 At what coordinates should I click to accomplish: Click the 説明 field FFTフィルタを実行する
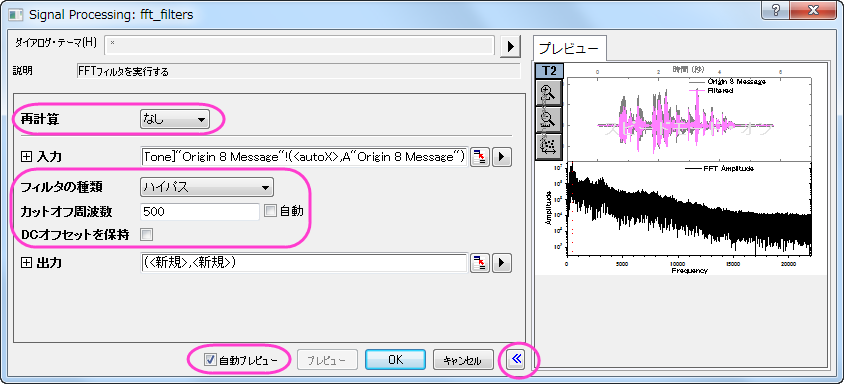click(299, 72)
